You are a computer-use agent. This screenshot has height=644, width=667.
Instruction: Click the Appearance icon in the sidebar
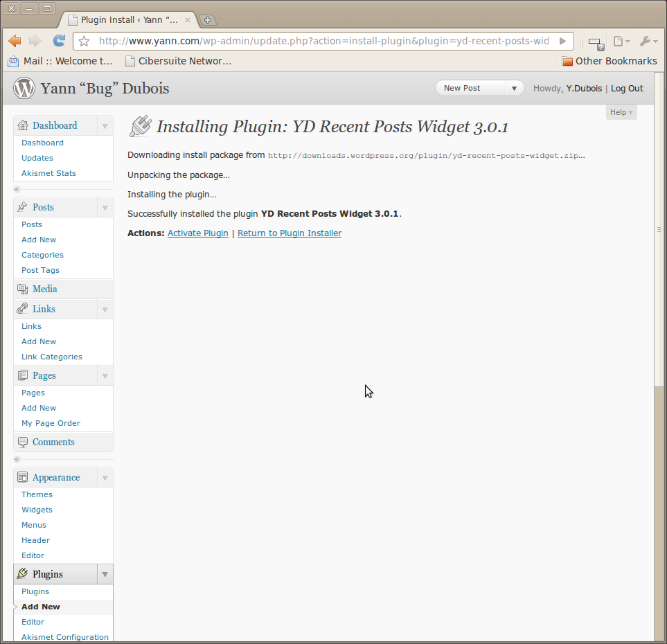pos(23,477)
